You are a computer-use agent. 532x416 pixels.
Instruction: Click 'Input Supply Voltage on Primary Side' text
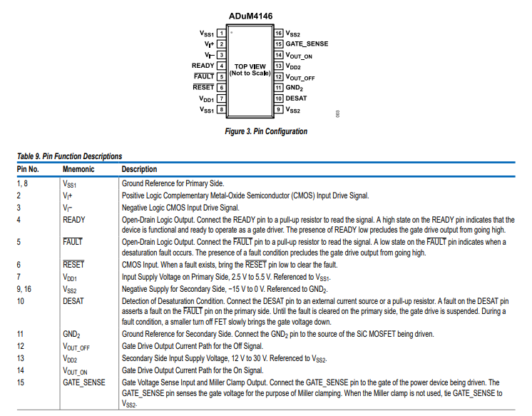click(x=226, y=277)
